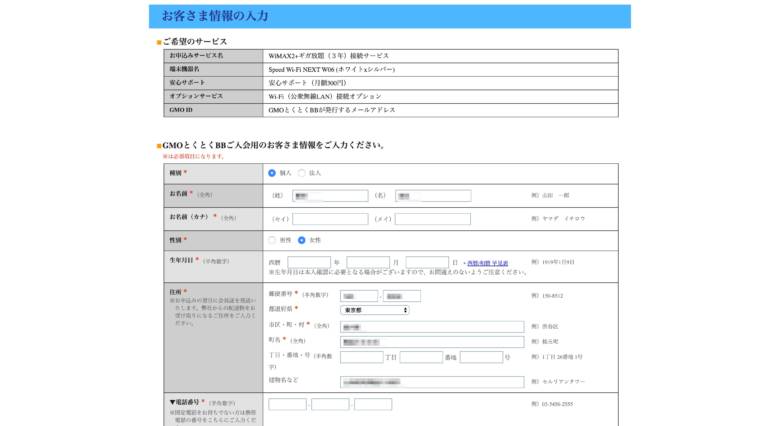Open the 都道府県 prefecture dropdown showing 東京都
The width and height of the screenshot is (780, 426).
coord(375,310)
